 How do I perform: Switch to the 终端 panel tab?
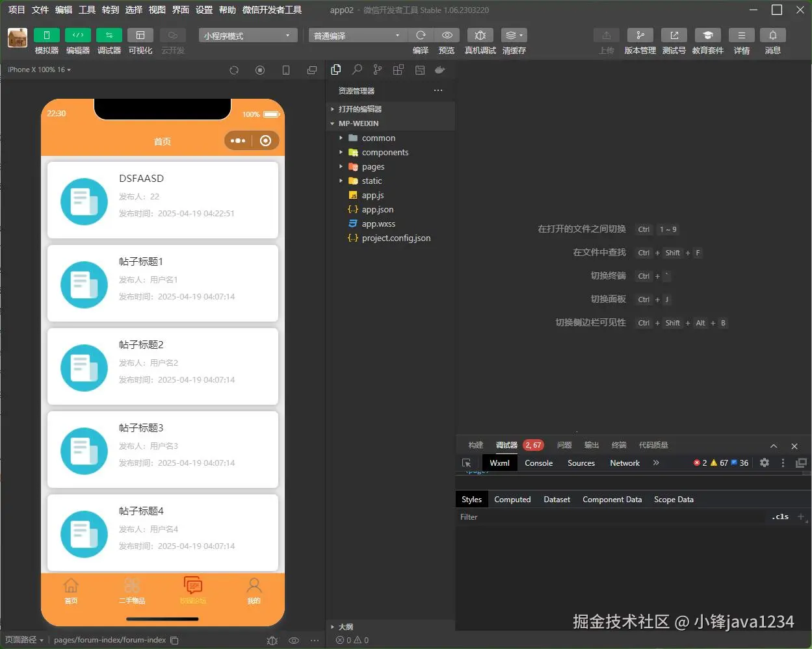pos(619,445)
